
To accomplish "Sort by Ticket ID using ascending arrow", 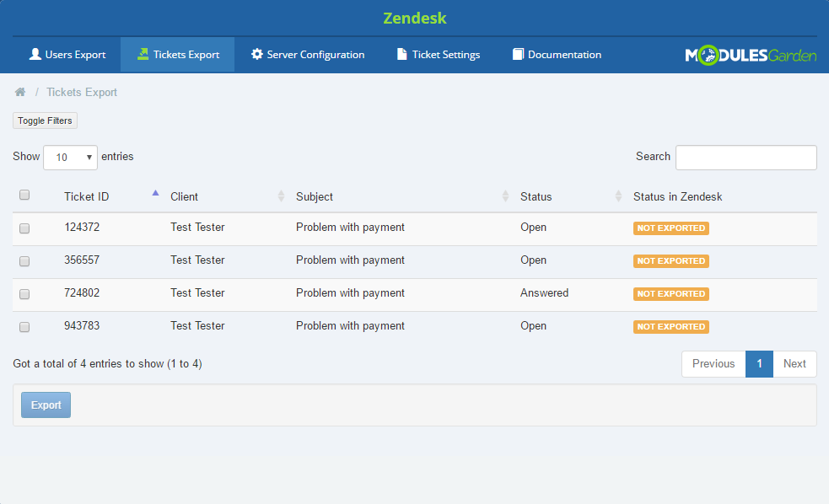I will pos(155,193).
